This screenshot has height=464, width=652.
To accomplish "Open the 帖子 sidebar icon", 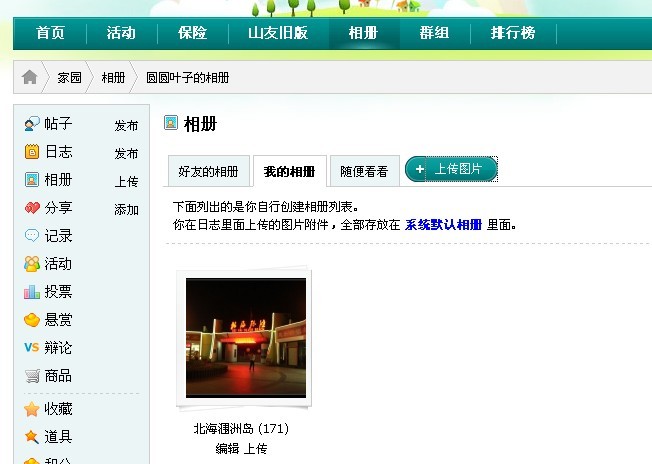I will 32,123.
